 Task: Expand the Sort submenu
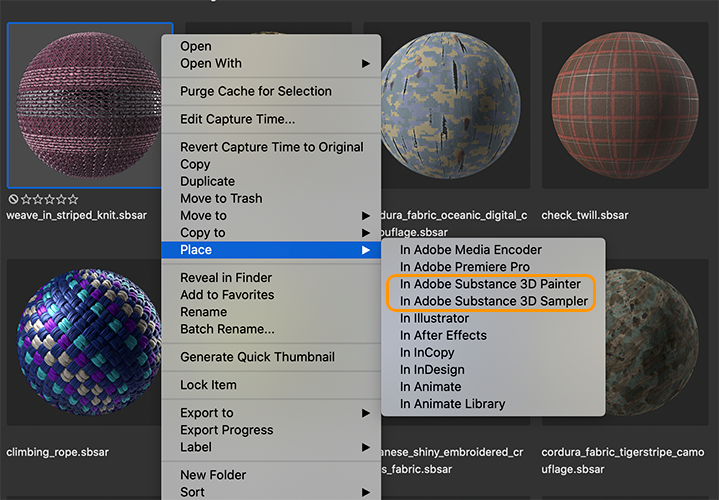tap(271, 492)
